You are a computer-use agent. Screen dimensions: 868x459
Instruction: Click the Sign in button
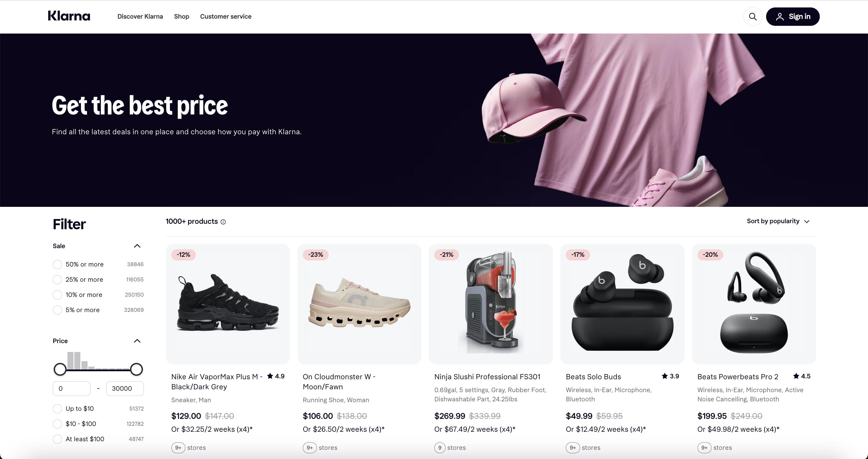tap(793, 17)
